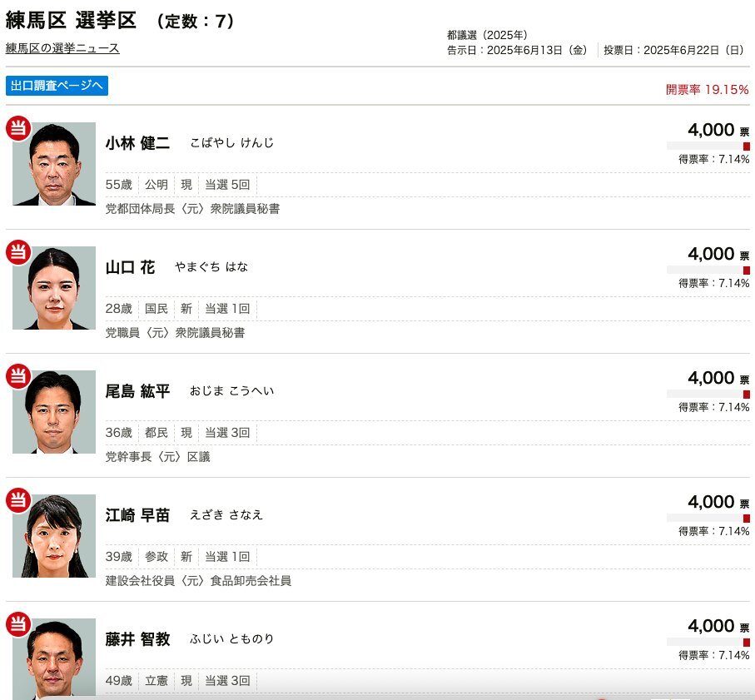
Task: Click the 参政 party label
Action: pos(156,557)
